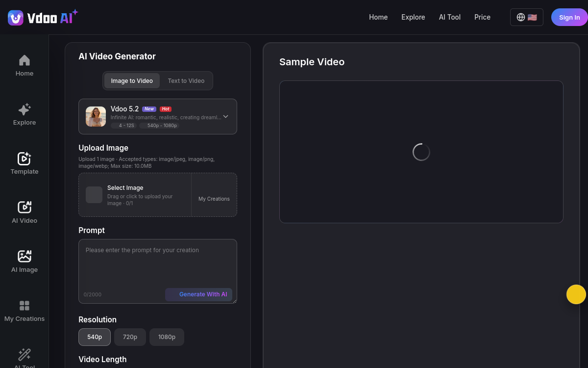Viewport: 588px width, 368px height.
Task: Select 540p resolution
Action: pyautogui.click(x=95, y=337)
